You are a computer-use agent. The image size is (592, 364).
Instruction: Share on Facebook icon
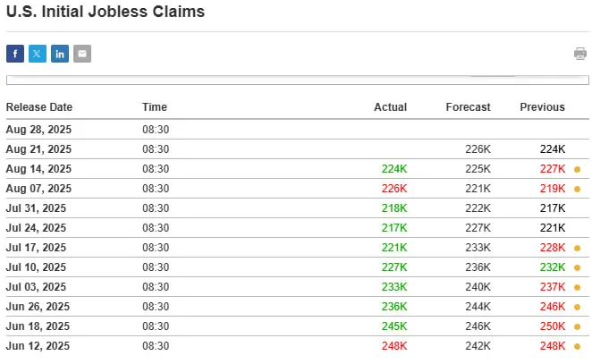point(15,54)
